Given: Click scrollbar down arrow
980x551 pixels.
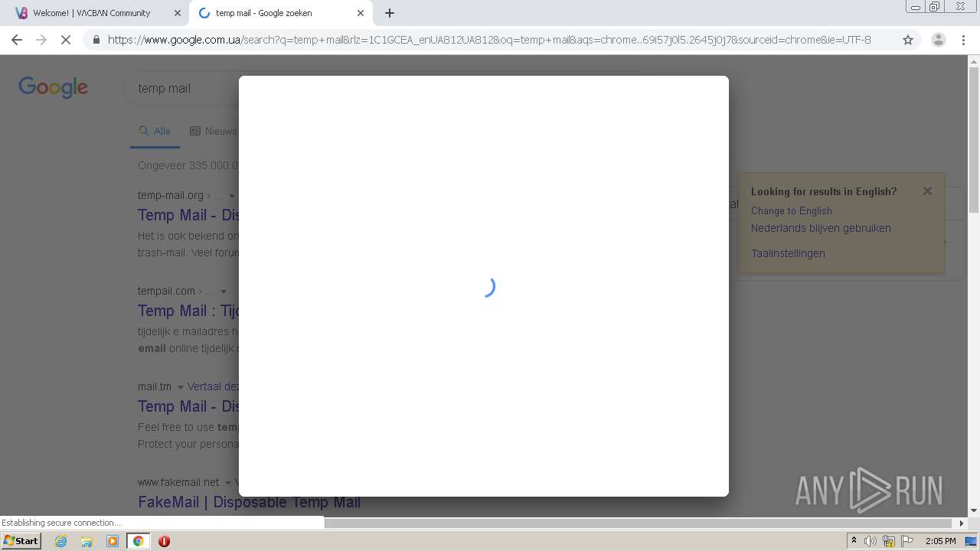Looking at the screenshot, I should (x=973, y=510).
